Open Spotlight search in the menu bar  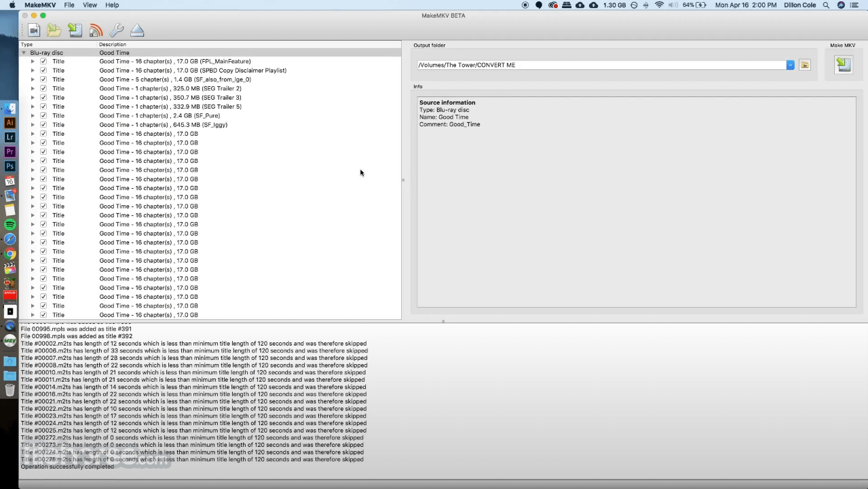(x=826, y=5)
